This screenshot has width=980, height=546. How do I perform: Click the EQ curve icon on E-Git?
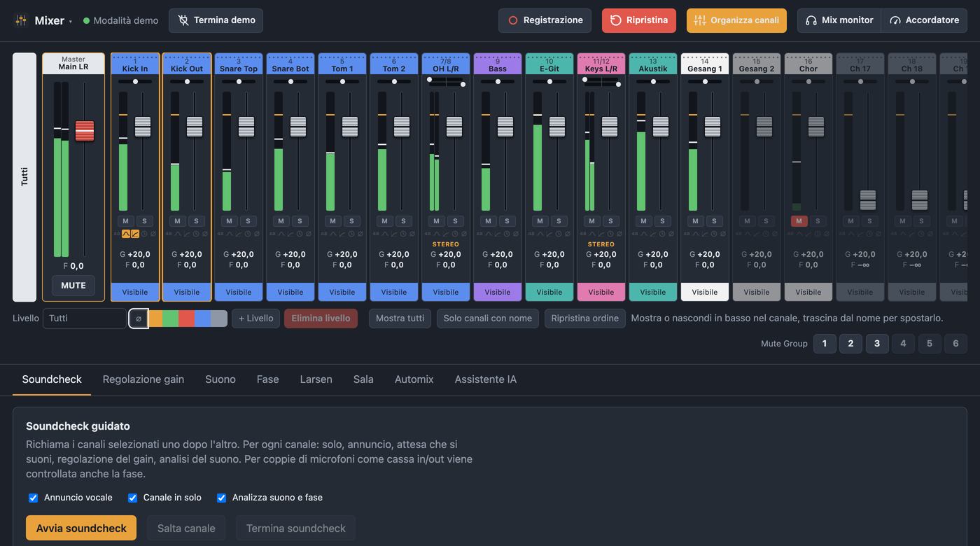(x=540, y=234)
